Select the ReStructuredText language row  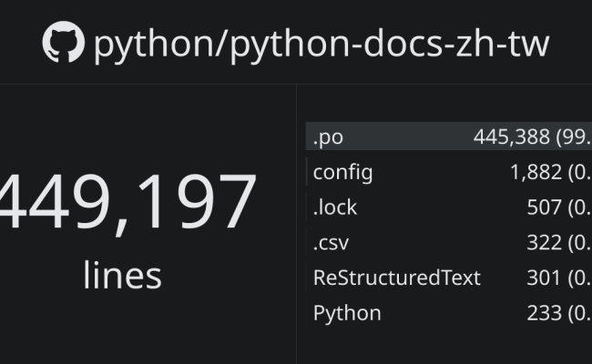(449, 278)
